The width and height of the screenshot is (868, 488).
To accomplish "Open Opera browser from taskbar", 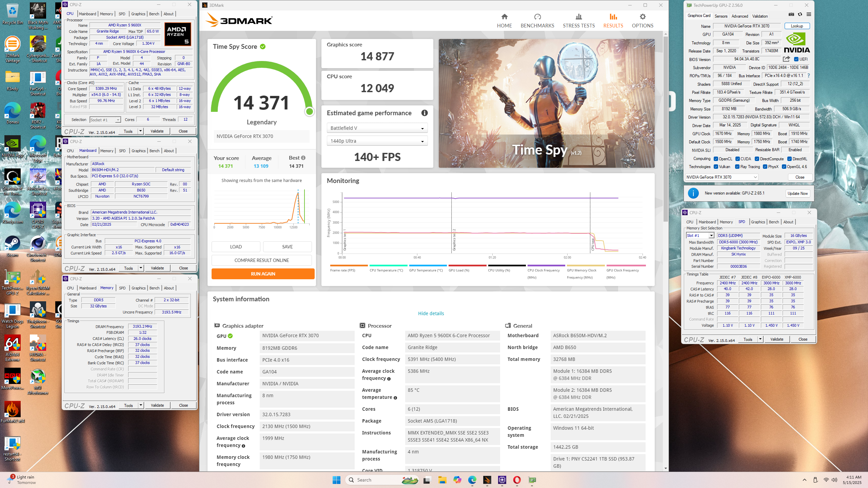I will [517, 480].
